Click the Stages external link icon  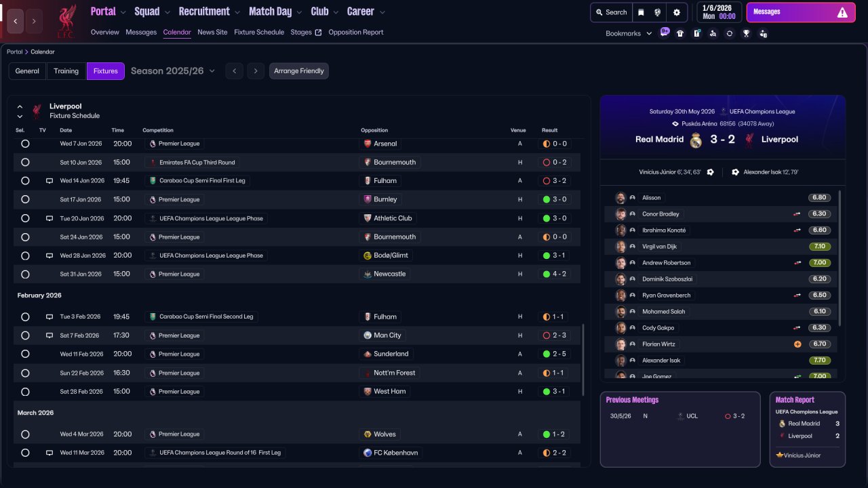tap(319, 33)
